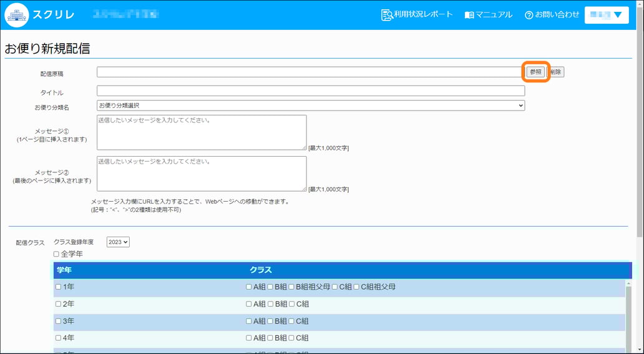Expand the user account menu in header
This screenshot has height=354, width=644.
(x=606, y=15)
